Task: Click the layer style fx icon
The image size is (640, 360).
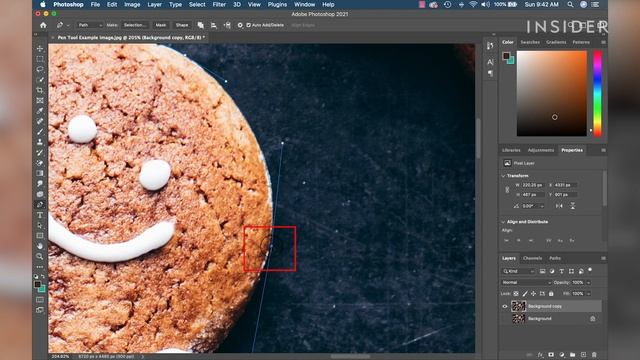Action: (540, 355)
